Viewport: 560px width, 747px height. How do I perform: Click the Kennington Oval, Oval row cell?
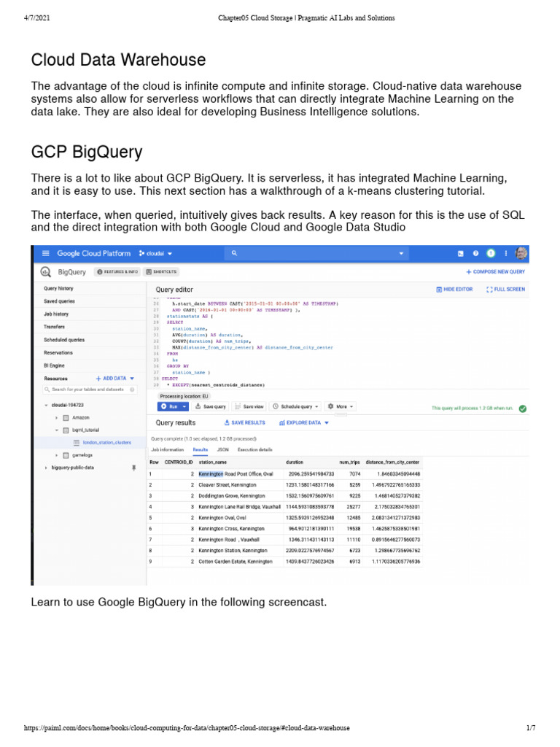tap(222, 518)
